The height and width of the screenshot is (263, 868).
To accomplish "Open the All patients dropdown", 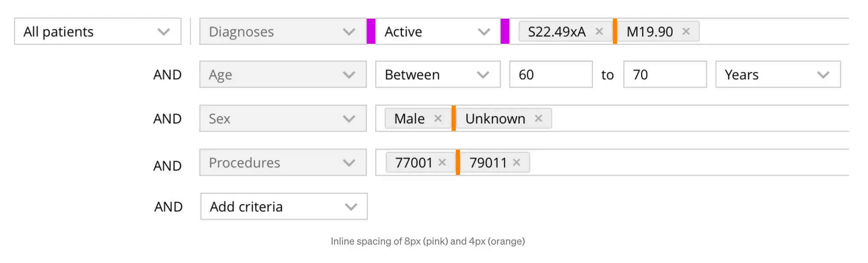I will coord(98,32).
